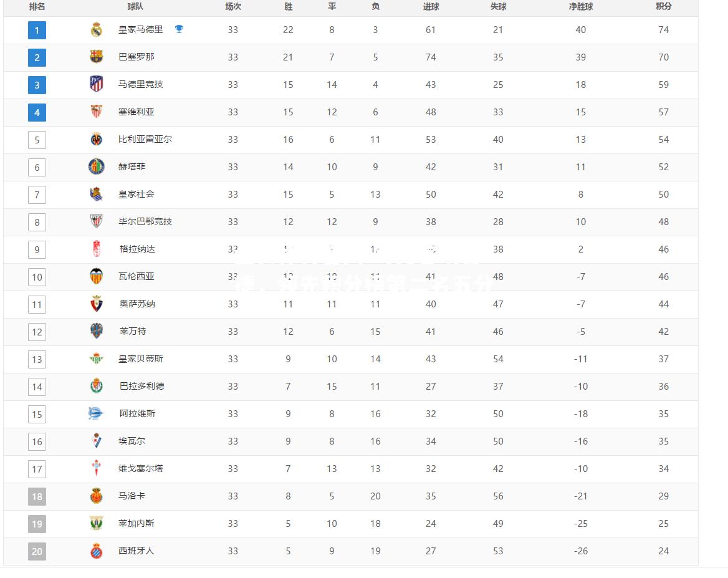Click the Real Madrid club crest
This screenshot has width=728, height=578.
click(96, 30)
